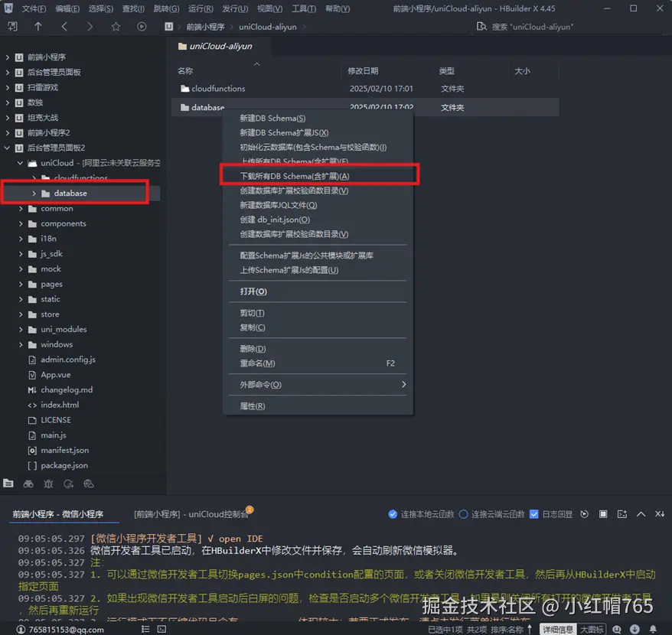Open the 工具(T) menu in menu bar
This screenshot has height=635, width=672.
pyautogui.click(x=304, y=8)
